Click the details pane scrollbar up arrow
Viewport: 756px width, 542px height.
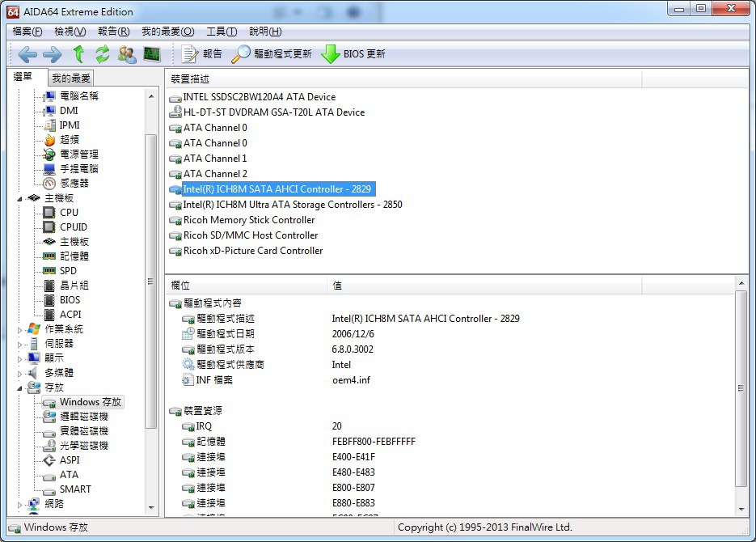tap(741, 283)
